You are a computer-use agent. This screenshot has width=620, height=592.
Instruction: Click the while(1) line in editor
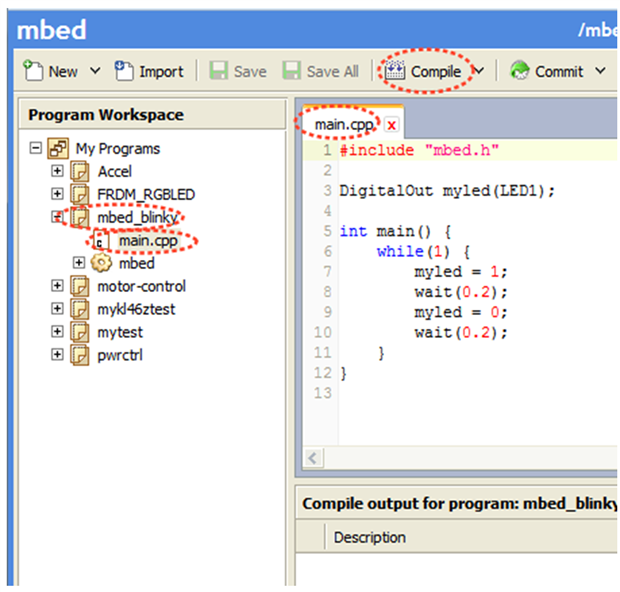(423, 252)
